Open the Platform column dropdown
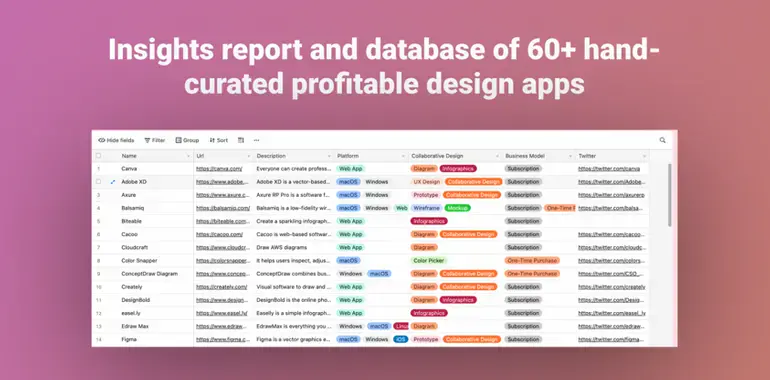770x380 pixels. 403,156
